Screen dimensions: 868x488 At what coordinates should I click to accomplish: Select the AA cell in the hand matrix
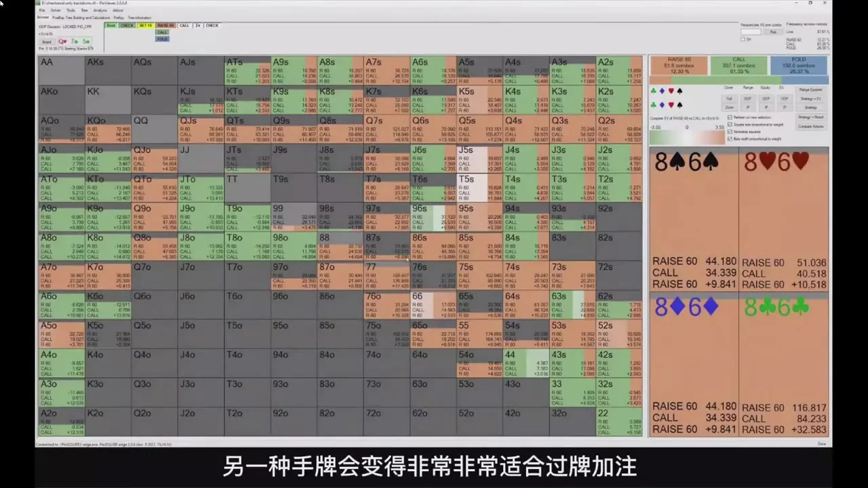click(x=62, y=70)
